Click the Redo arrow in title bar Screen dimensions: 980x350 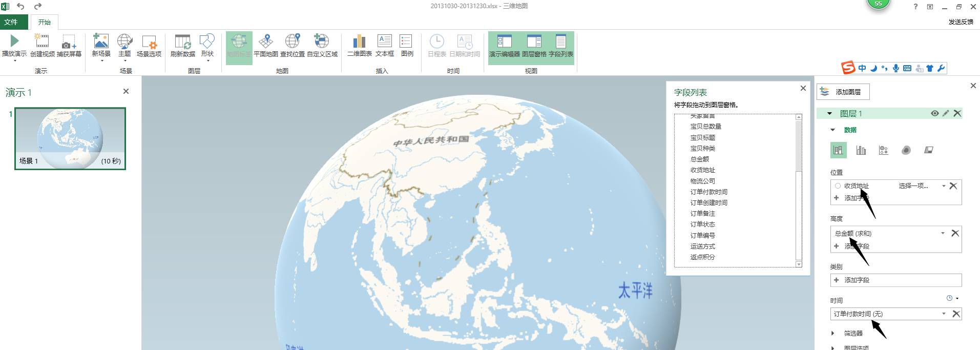pos(38,6)
